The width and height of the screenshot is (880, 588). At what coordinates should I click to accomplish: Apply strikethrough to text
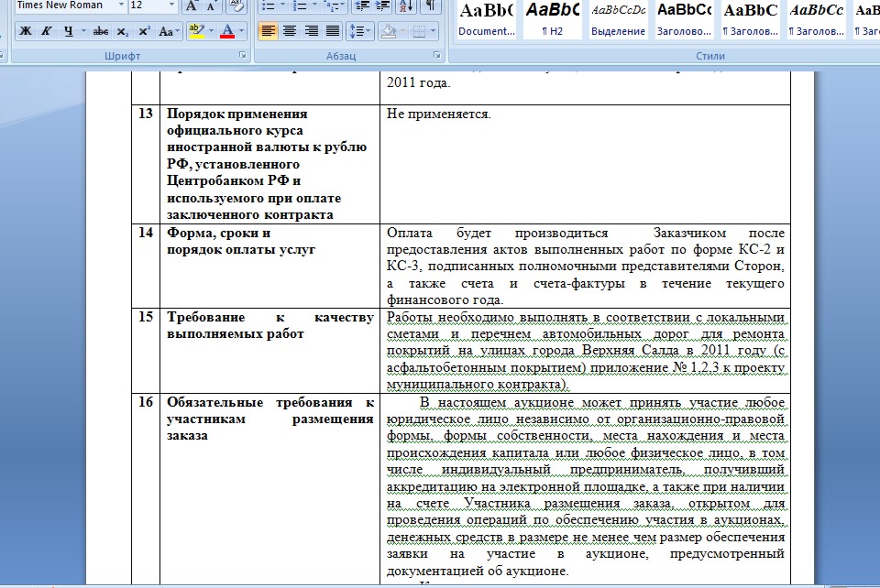pos(101,31)
